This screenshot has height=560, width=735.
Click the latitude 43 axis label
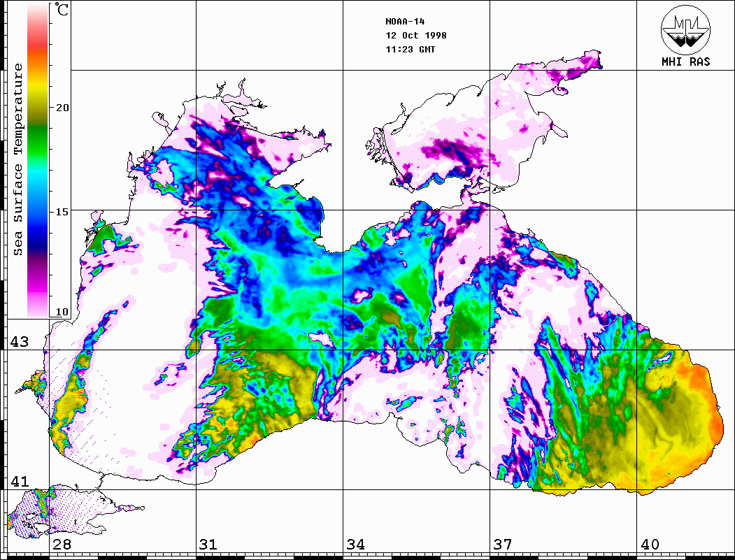[x=19, y=342]
